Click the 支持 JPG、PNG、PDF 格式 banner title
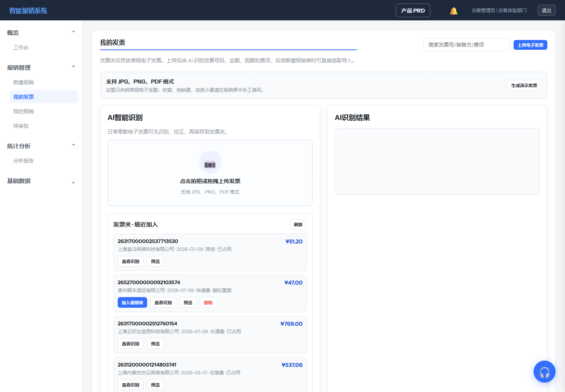The height and width of the screenshot is (392, 565). click(140, 82)
